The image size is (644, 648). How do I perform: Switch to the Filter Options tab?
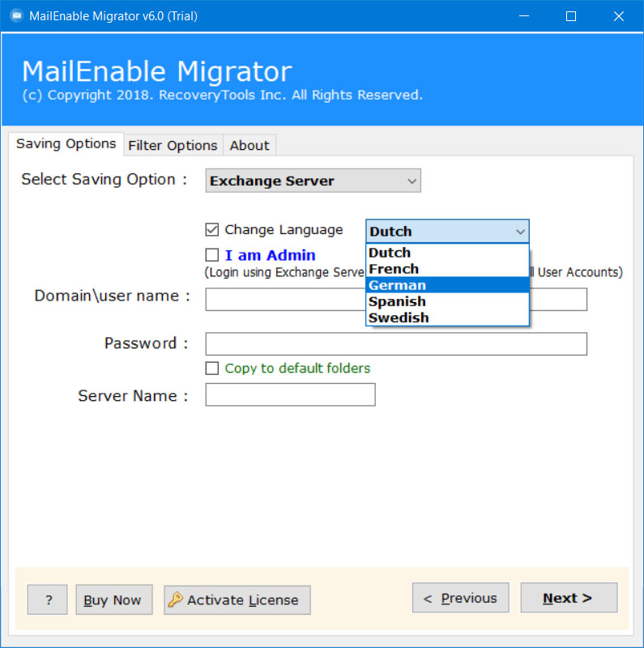click(173, 146)
